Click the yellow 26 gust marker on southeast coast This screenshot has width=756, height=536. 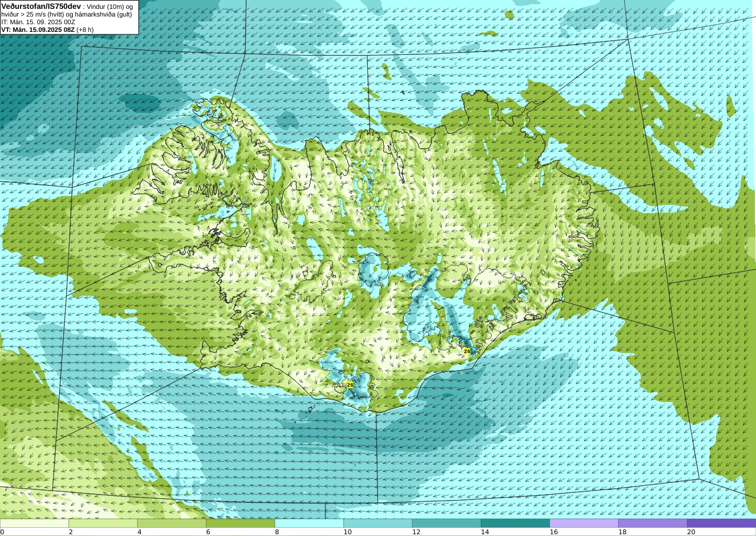(467, 351)
